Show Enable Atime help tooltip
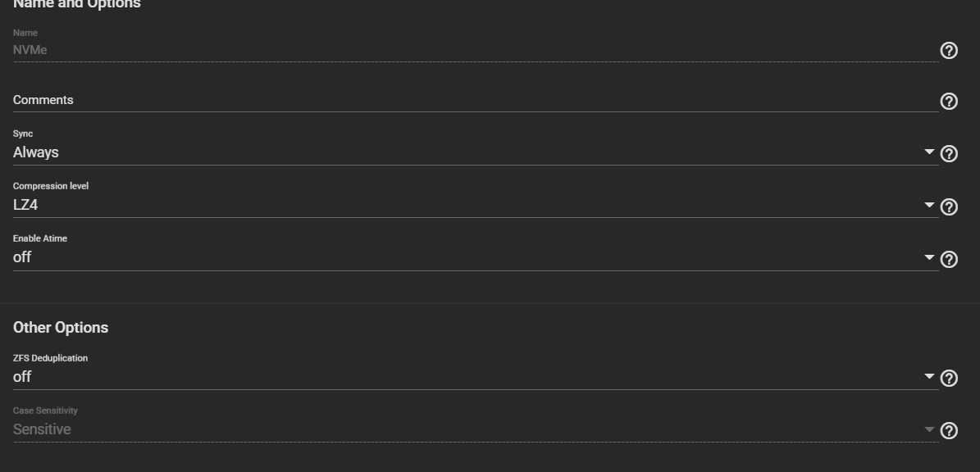This screenshot has width=980, height=472. [949, 259]
